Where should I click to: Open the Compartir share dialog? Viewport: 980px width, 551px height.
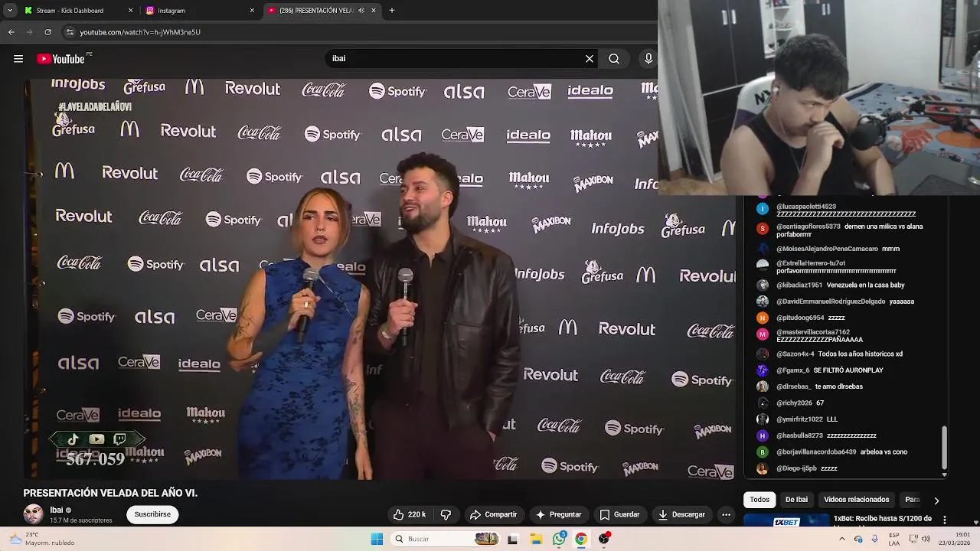click(493, 514)
